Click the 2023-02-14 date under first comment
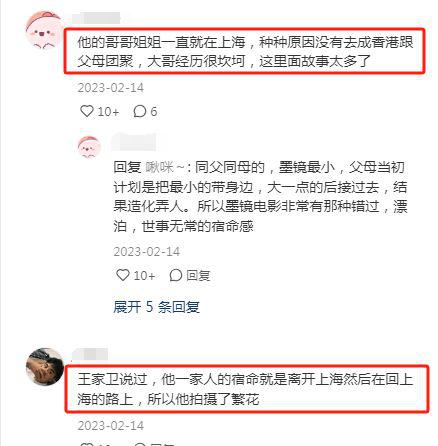The image size is (438, 446). pos(111,88)
